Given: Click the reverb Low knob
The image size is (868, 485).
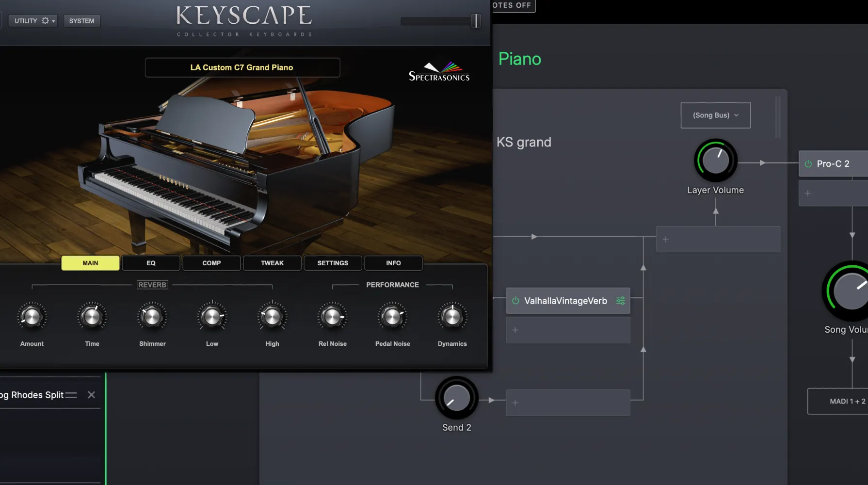Looking at the screenshot, I should 212,317.
